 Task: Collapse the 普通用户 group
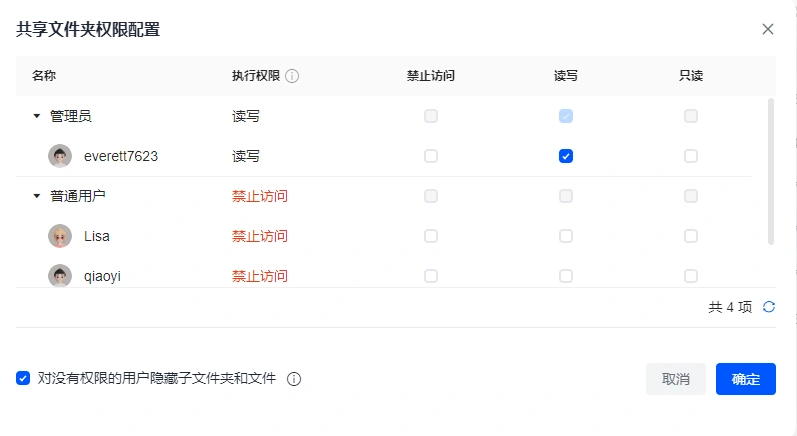coord(37,196)
